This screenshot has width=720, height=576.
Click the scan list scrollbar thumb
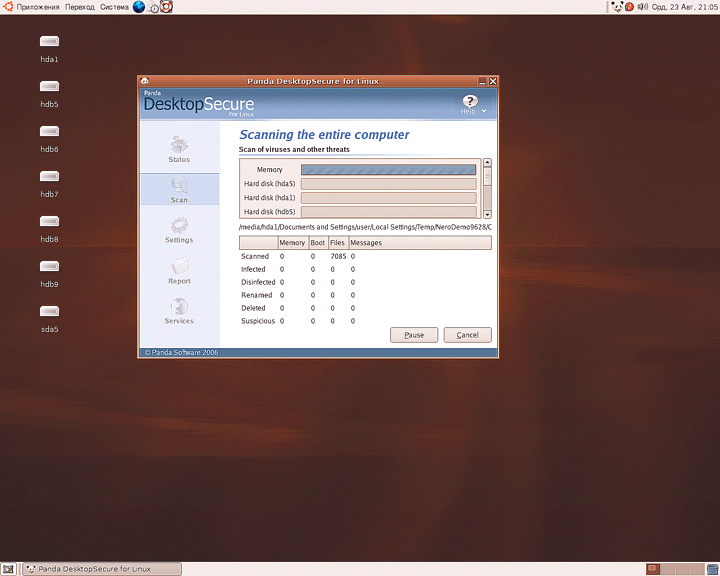tap(488, 176)
